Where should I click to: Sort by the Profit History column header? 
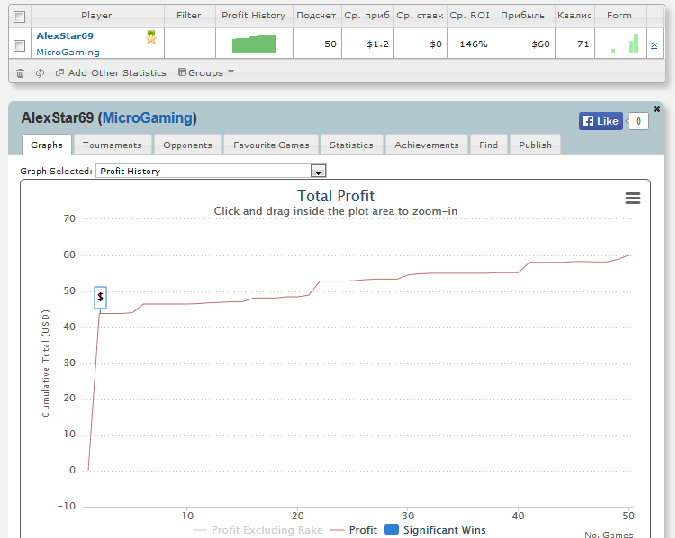pos(254,15)
